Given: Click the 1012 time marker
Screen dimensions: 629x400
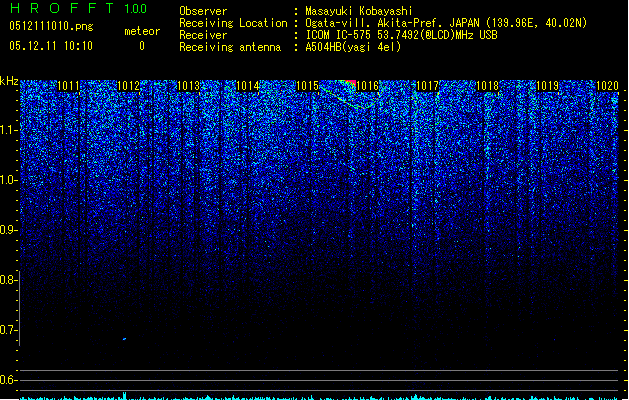Looking at the screenshot, I should [x=128, y=86].
